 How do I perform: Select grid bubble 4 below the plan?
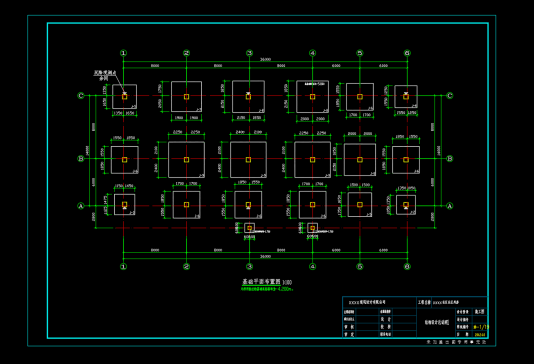[312, 266]
